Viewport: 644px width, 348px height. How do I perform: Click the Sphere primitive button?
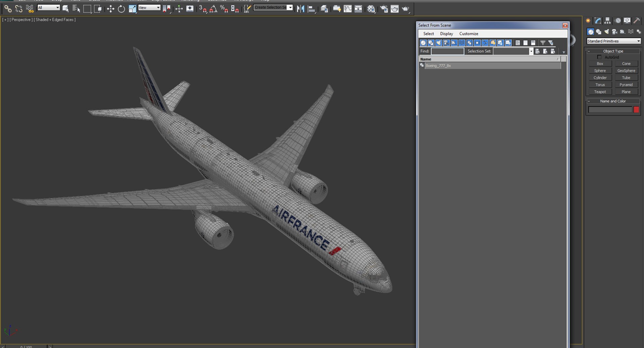(x=600, y=71)
